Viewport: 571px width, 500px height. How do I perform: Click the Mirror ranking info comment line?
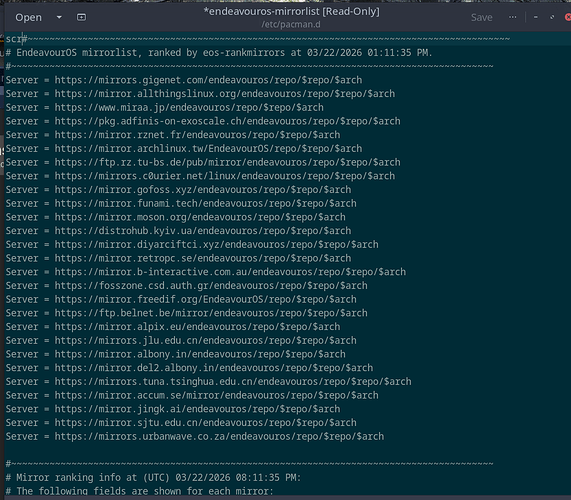click(x=153, y=478)
